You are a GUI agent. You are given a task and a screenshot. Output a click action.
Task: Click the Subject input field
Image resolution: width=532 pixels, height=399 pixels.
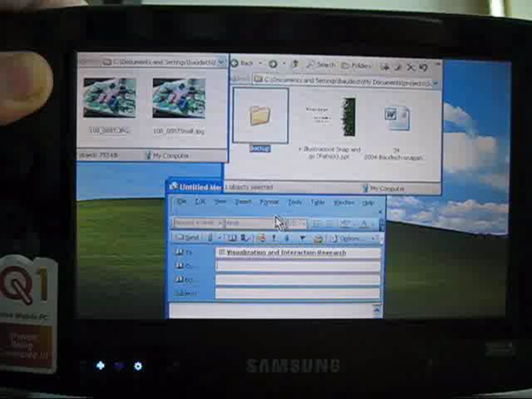click(x=298, y=294)
